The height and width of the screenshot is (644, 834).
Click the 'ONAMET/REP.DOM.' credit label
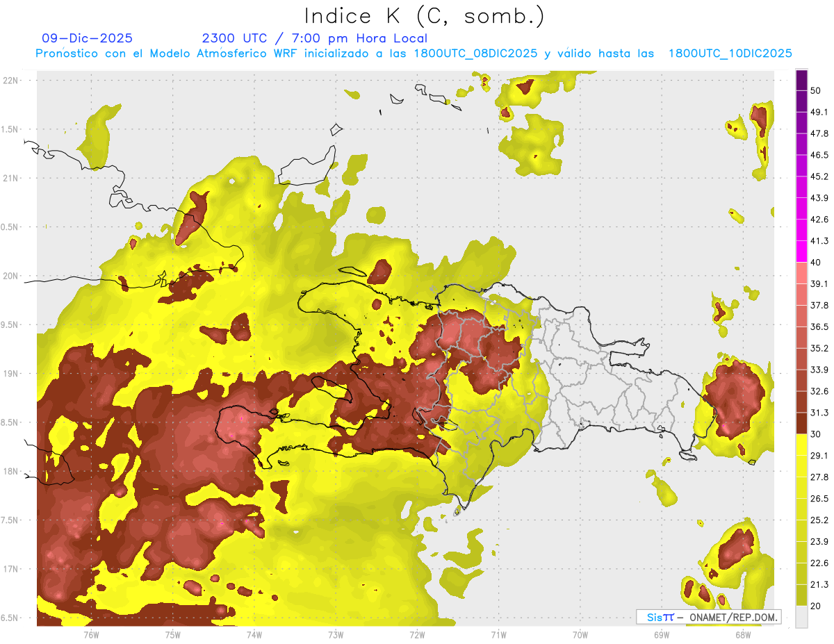coord(734,617)
